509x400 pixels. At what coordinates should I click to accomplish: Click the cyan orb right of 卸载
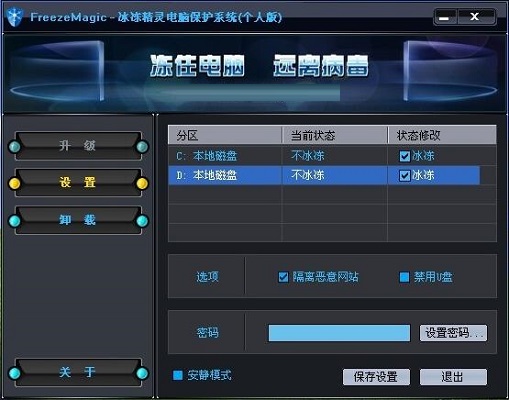pyautogui.click(x=142, y=221)
